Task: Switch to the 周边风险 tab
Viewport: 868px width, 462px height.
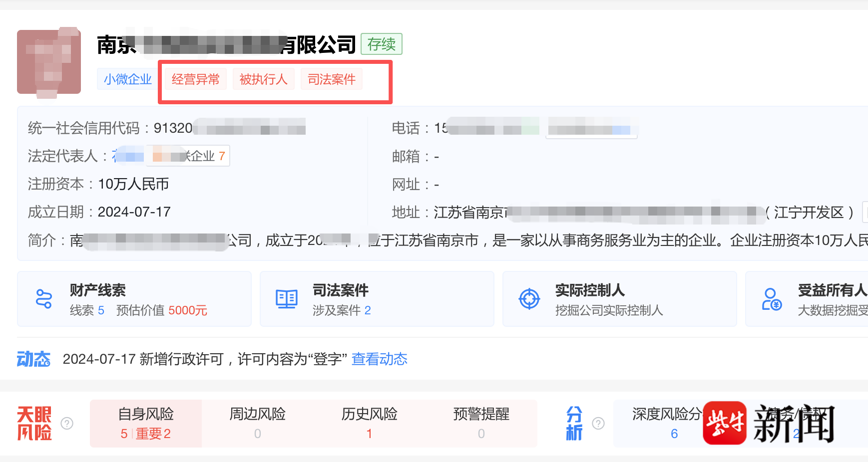Action: click(x=257, y=423)
